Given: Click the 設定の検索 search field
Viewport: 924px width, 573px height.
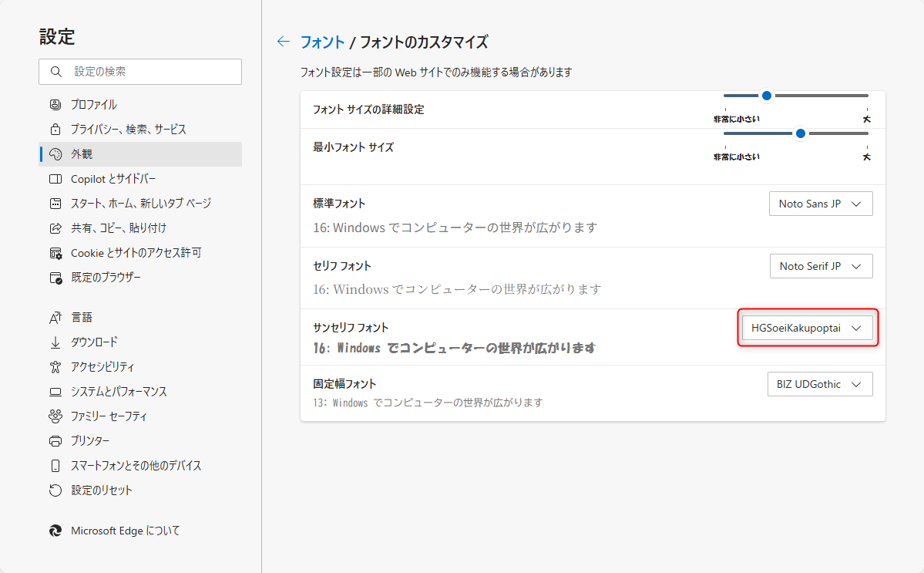Looking at the screenshot, I should (140, 71).
